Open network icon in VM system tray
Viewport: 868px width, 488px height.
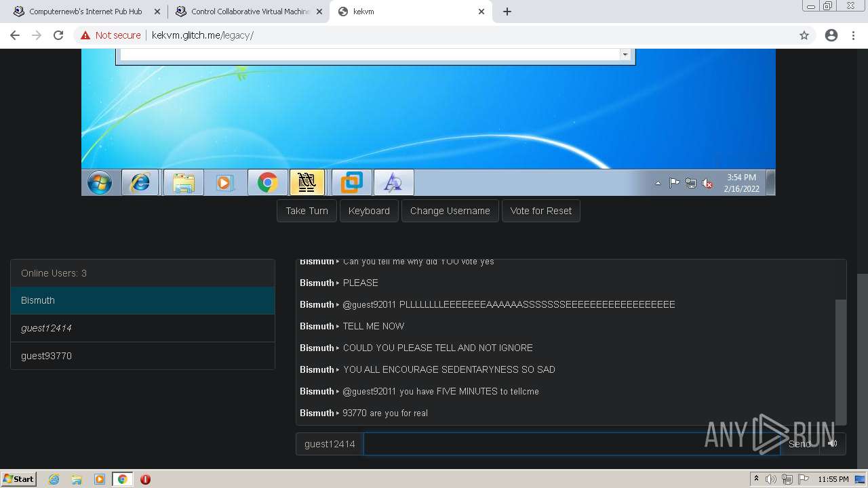tap(690, 183)
